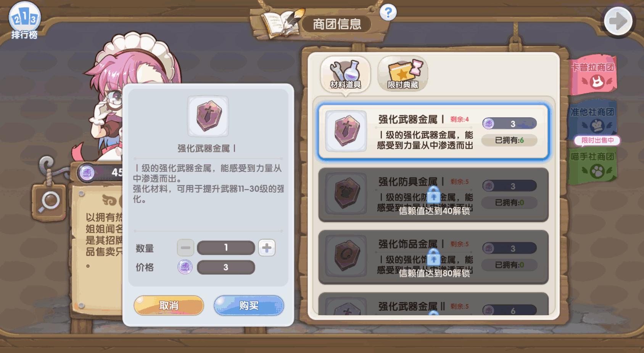Click the locked 强化防具金属Ⅰ item icon

pos(346,194)
